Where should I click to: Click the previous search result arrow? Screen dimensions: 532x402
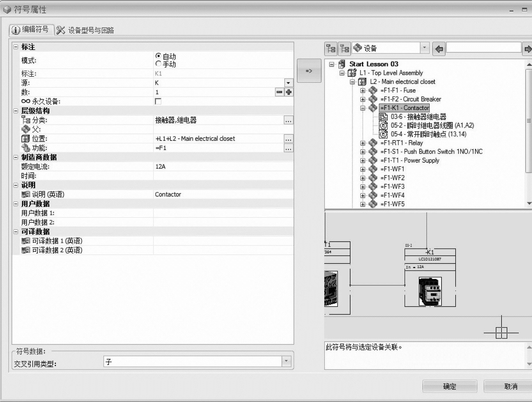[439, 49]
